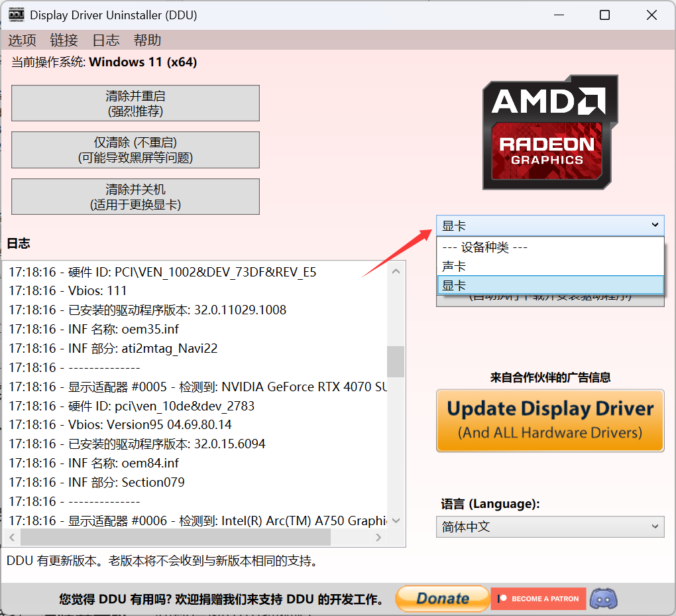The image size is (676, 616).
Task: Click the Update Display Driver ad banner
Action: pyautogui.click(x=550, y=420)
